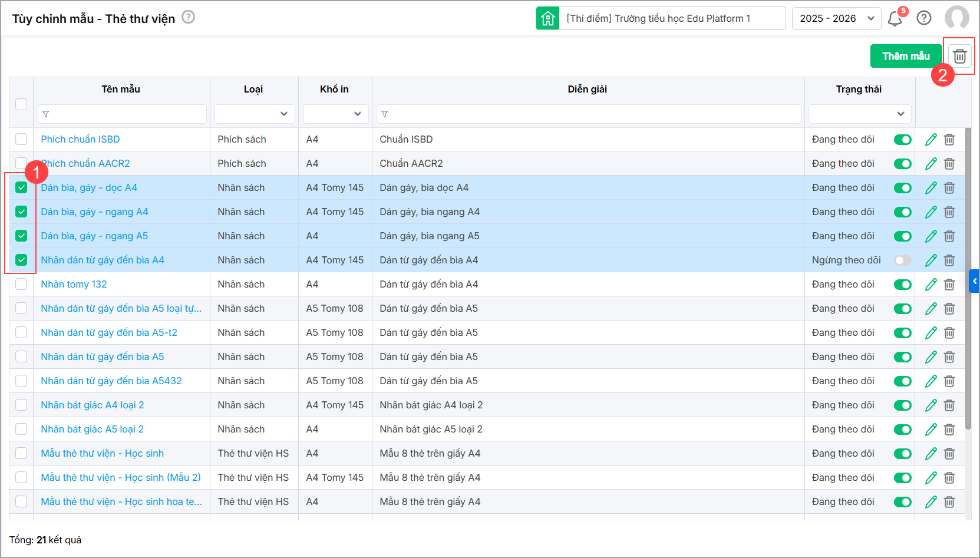
Task: Open the help icon in top bar
Action: click(924, 18)
